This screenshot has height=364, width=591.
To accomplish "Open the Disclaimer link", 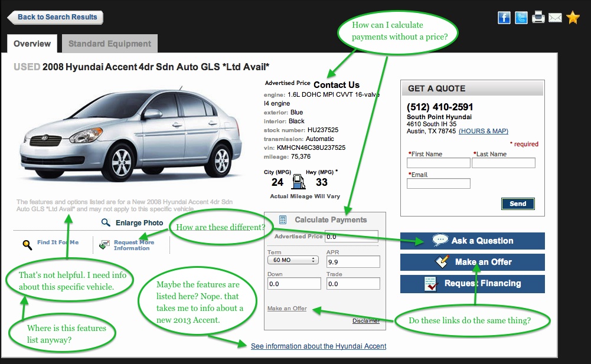I will pyautogui.click(x=366, y=321).
